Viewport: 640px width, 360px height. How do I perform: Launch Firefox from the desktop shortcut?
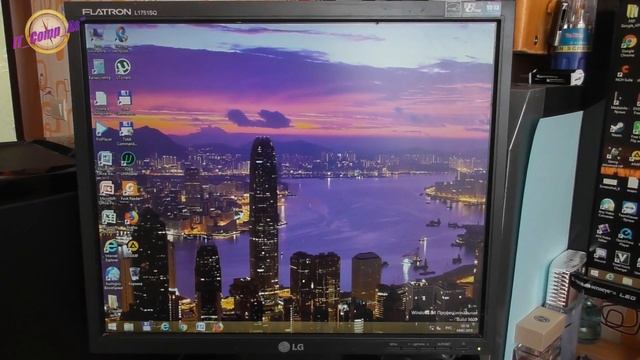click(x=131, y=218)
